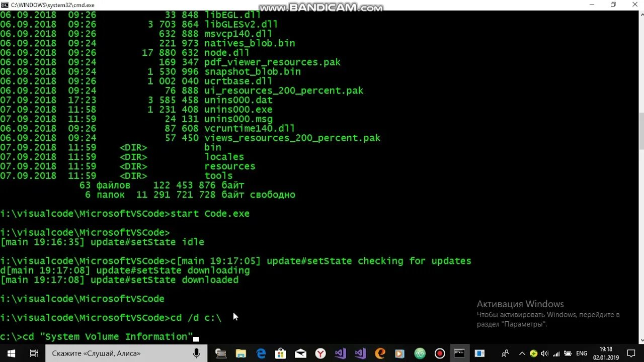The width and height of the screenshot is (644, 362).
Task: Open the volume control in the system tray
Action: click(544, 353)
